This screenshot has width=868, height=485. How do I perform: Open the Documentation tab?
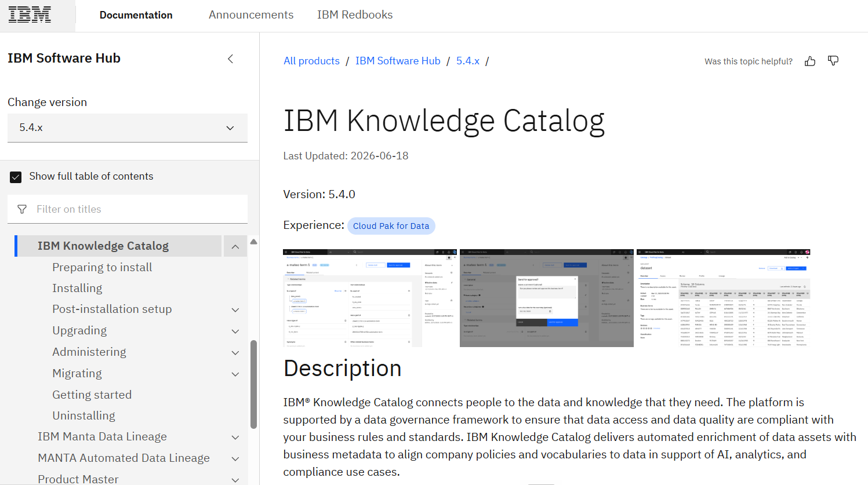click(x=136, y=15)
